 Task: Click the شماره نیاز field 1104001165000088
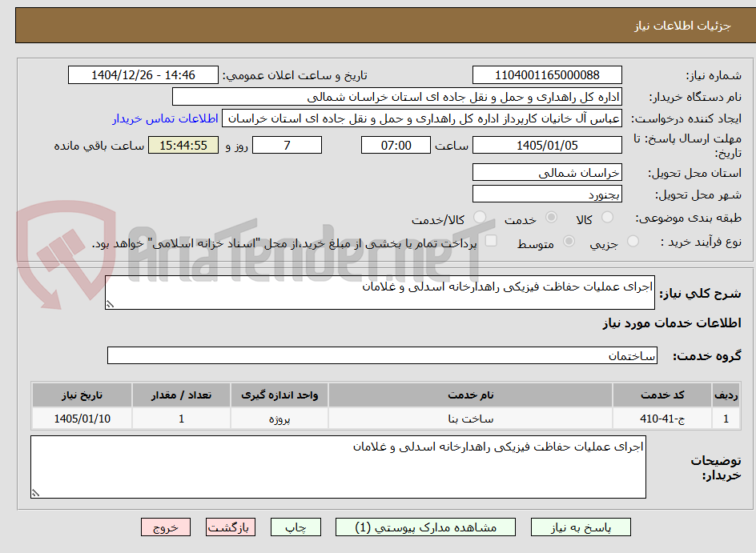tap(547, 75)
